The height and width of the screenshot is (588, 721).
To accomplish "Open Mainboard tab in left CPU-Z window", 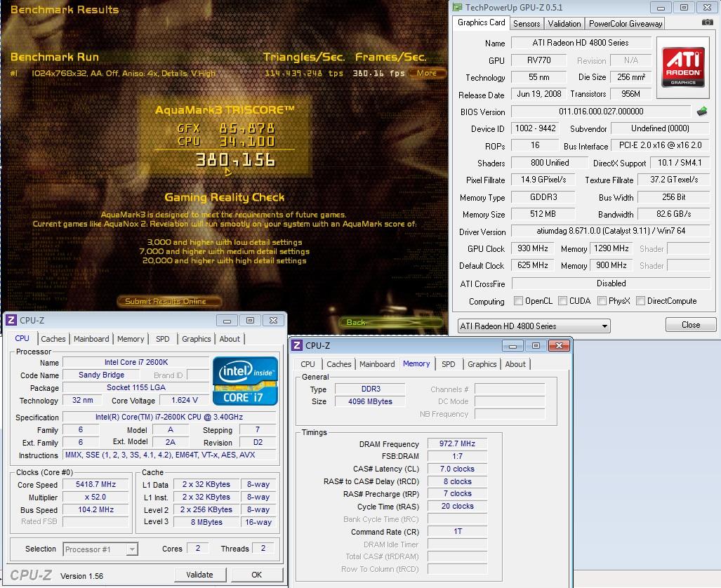I will click(x=91, y=339).
